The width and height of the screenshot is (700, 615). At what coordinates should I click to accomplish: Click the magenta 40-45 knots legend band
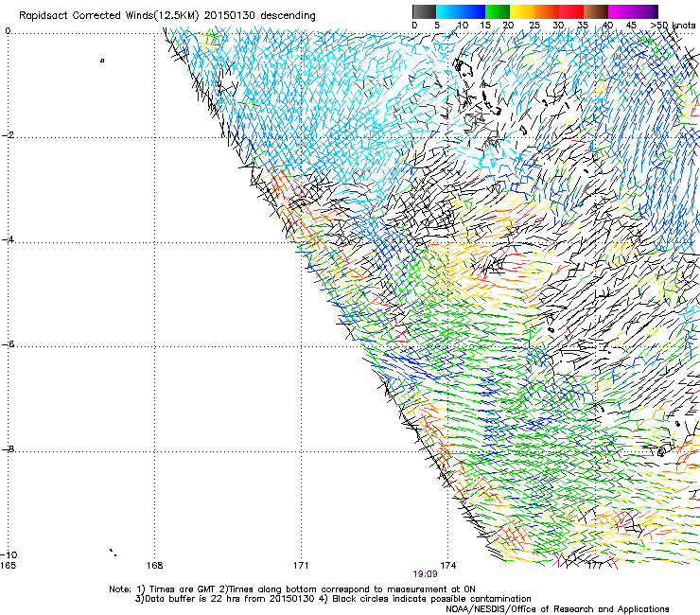(x=621, y=11)
